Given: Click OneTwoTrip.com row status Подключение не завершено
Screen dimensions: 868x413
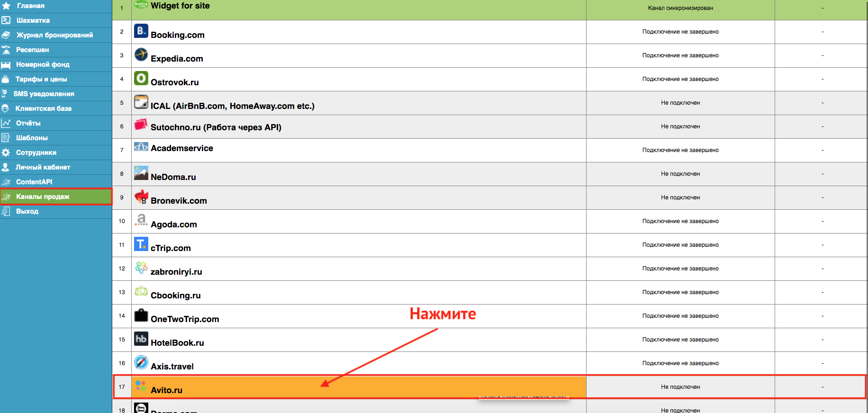Looking at the screenshot, I should (x=680, y=316).
